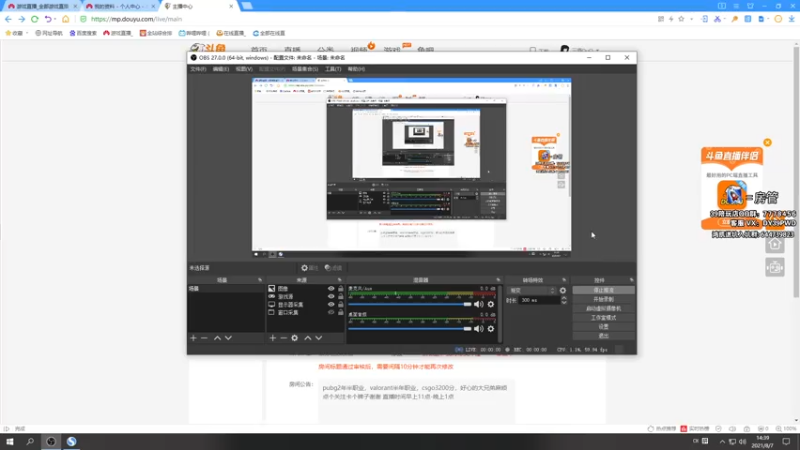Mute the 桌面音频 audio channel
Viewport: 800px width, 450px height.
point(479,329)
